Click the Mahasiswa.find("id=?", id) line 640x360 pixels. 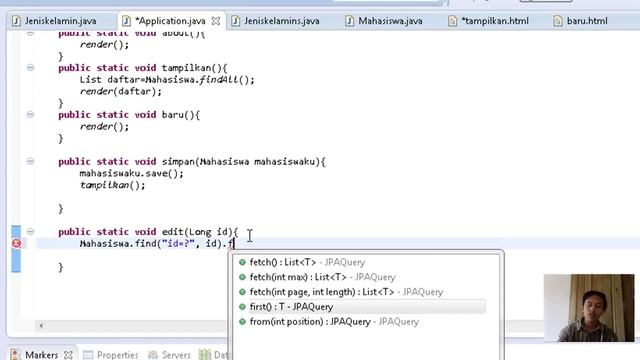[157, 244]
